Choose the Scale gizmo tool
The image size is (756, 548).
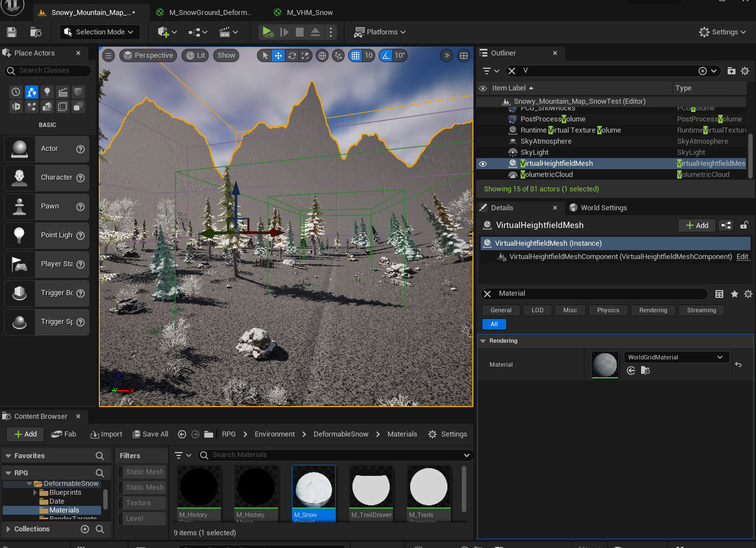coord(305,55)
